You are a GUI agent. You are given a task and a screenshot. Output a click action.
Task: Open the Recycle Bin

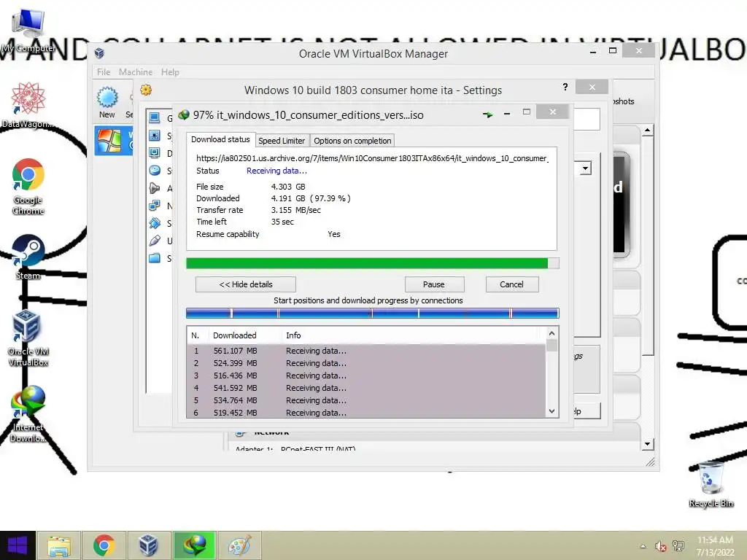(x=711, y=484)
